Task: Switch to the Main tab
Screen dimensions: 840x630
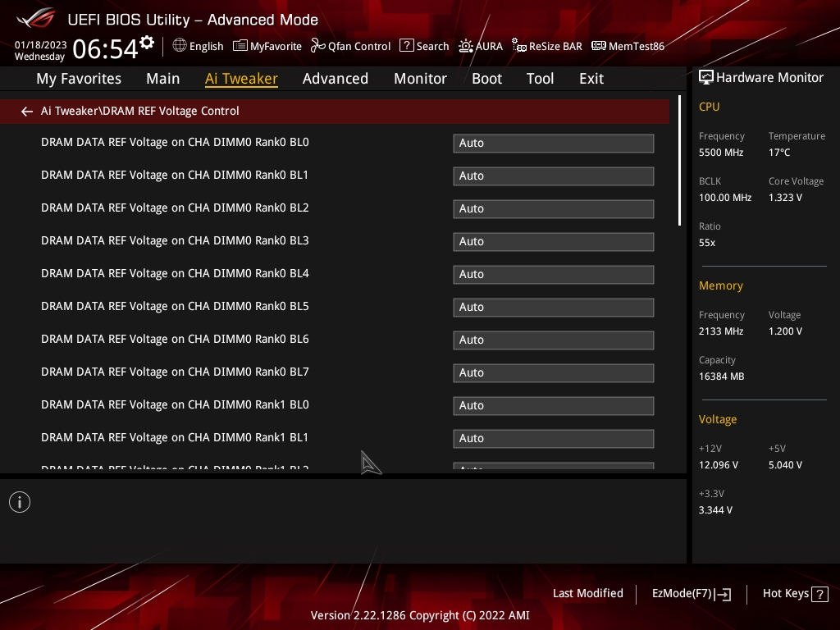Action: click(163, 79)
